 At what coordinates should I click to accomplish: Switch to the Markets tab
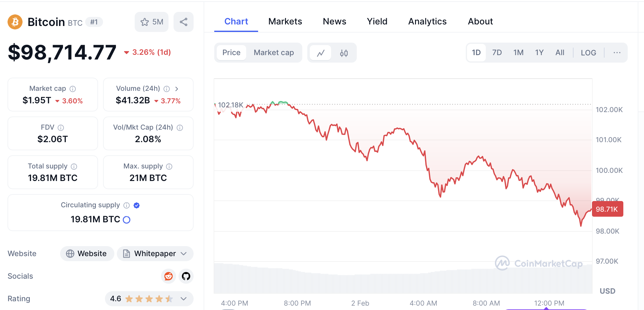pos(285,21)
